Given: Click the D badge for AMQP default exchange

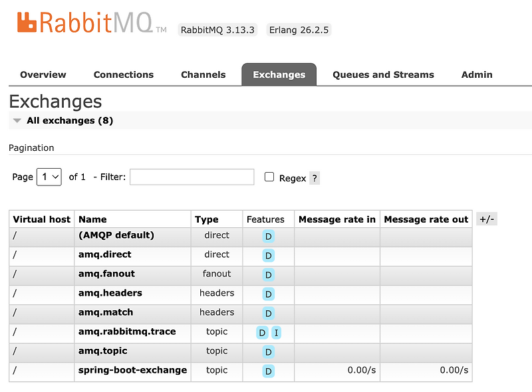Looking at the screenshot, I should [268, 236].
